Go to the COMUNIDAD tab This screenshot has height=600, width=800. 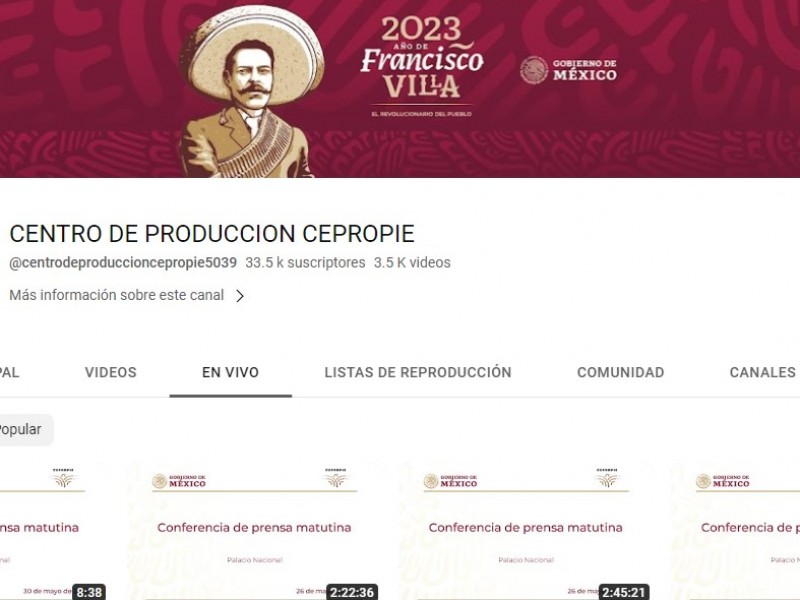(x=620, y=372)
